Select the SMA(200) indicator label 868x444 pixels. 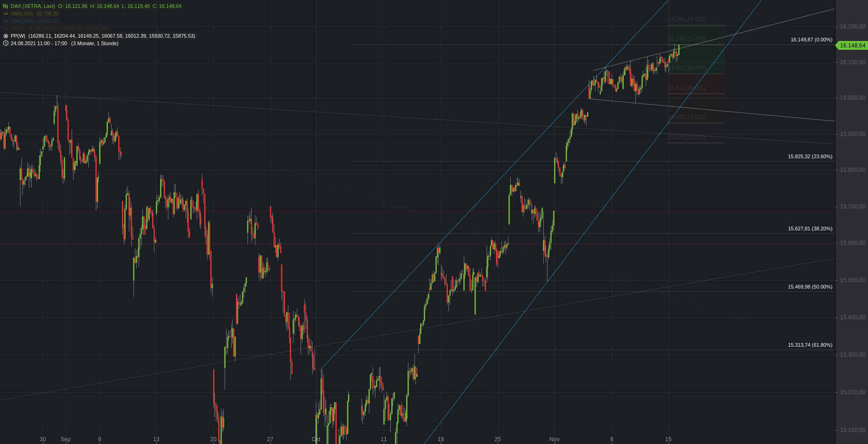pyautogui.click(x=22, y=13)
